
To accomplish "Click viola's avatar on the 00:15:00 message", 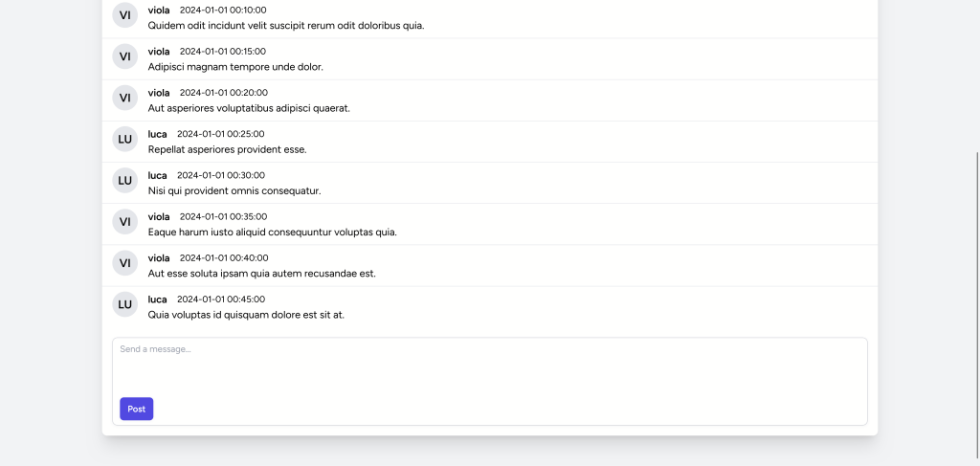I will click(124, 56).
